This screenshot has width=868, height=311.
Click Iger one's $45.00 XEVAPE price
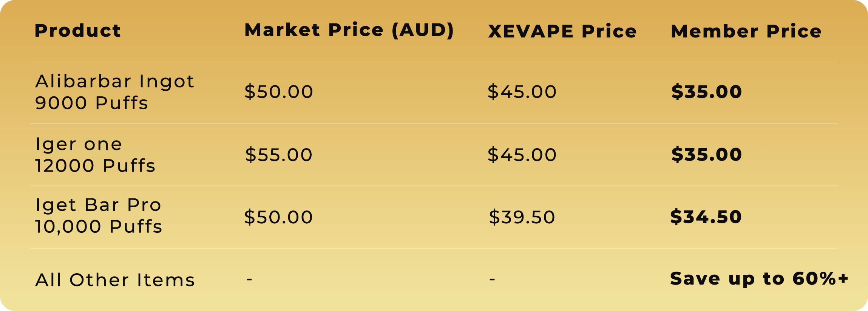point(522,155)
